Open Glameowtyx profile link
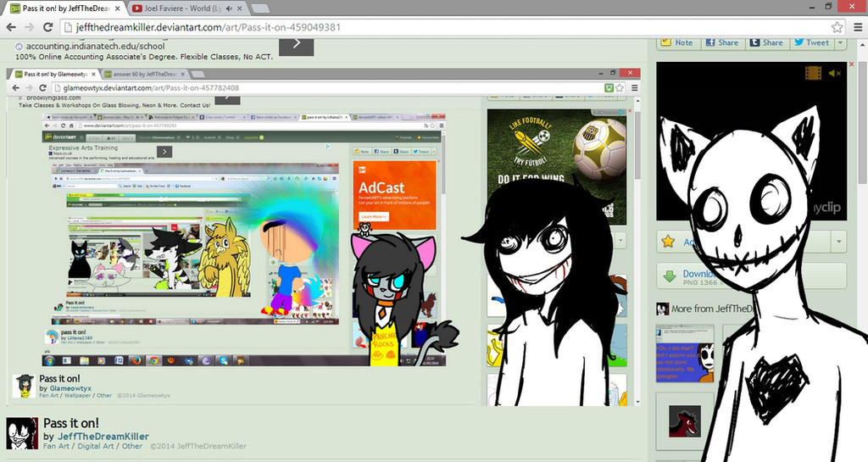Screen dimensions: 868x462 (x=70, y=388)
